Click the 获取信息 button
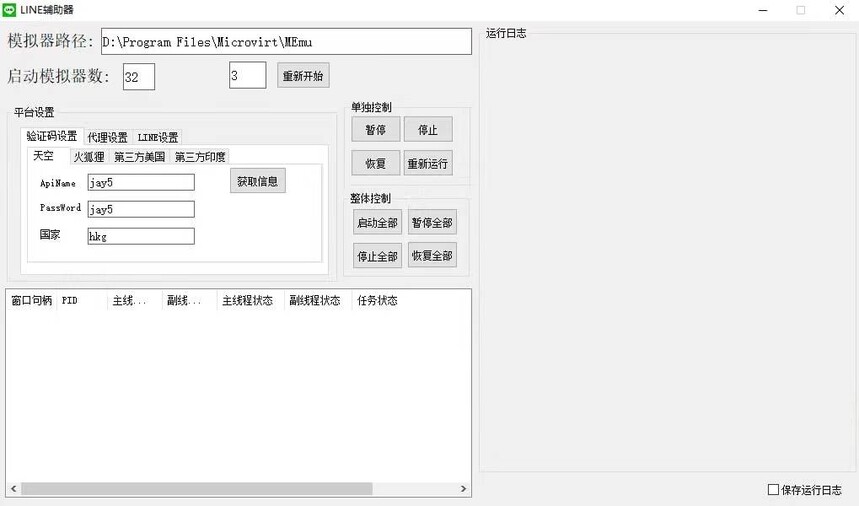This screenshot has width=859, height=506. [x=257, y=181]
